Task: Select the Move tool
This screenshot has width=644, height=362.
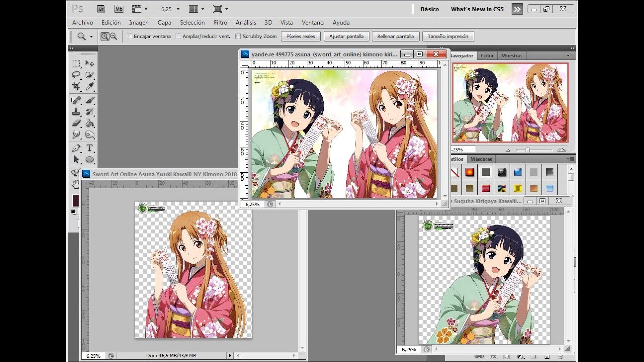Action: click(90, 63)
